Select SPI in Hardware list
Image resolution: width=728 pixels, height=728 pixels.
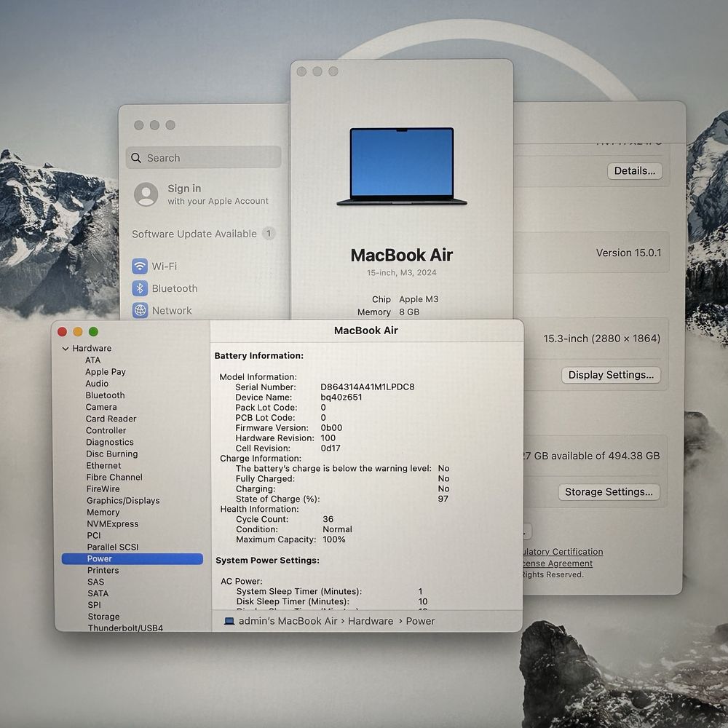pos(94,605)
